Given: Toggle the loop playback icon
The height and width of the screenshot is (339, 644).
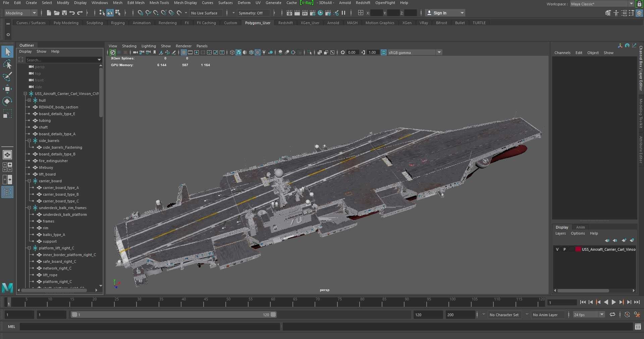Looking at the screenshot, I should tap(612, 314).
